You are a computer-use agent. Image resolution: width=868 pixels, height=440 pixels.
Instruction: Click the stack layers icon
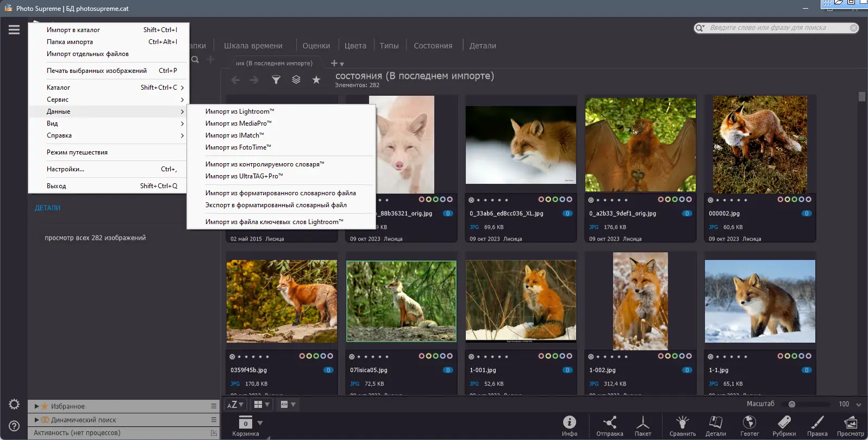click(296, 80)
